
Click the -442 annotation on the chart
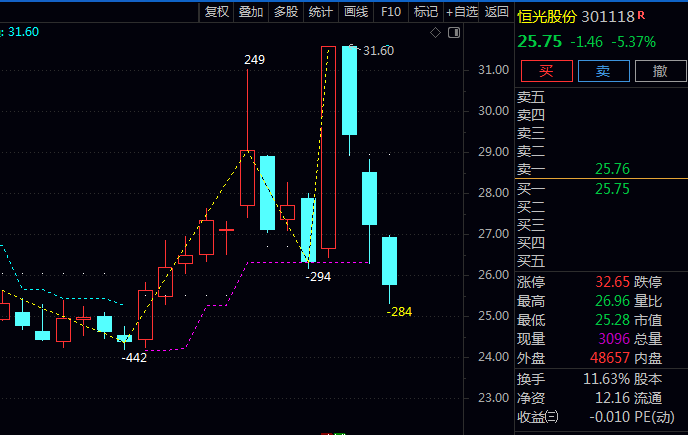(x=134, y=358)
